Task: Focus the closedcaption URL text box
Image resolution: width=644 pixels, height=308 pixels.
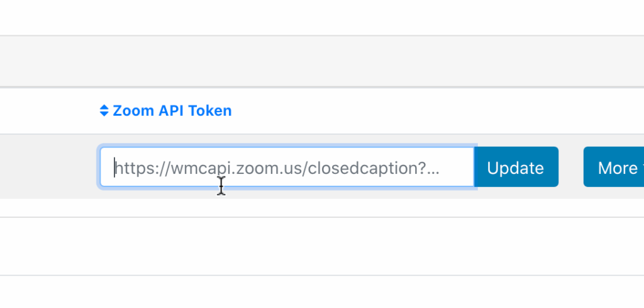Action: tap(287, 168)
